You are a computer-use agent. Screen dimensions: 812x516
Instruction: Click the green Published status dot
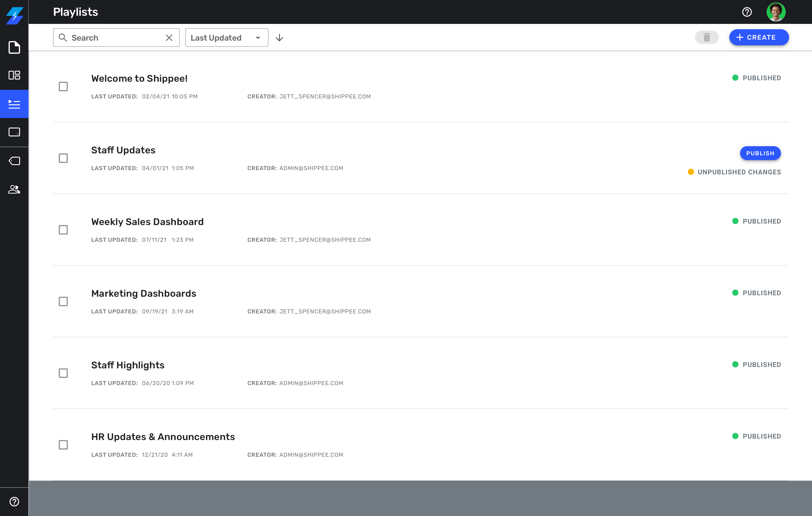tap(735, 78)
